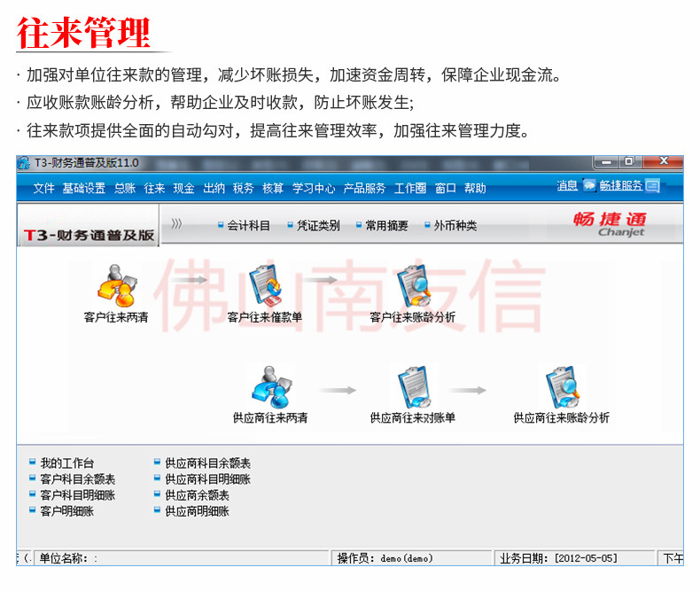Screen dimensions: 700x591
Task: Go to 我的工作台
Action: coord(62,463)
